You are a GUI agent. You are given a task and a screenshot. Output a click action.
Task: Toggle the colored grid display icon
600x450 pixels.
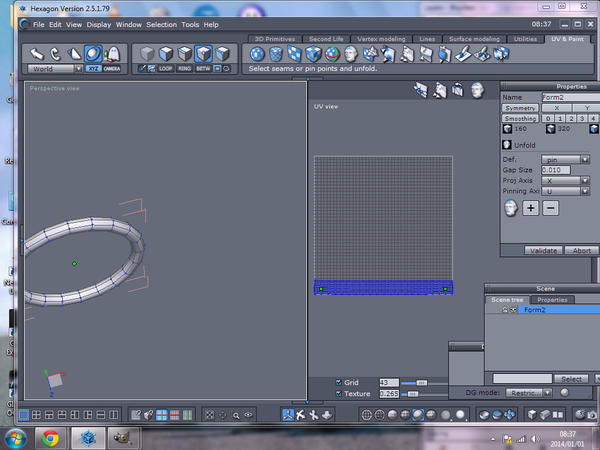click(161, 415)
